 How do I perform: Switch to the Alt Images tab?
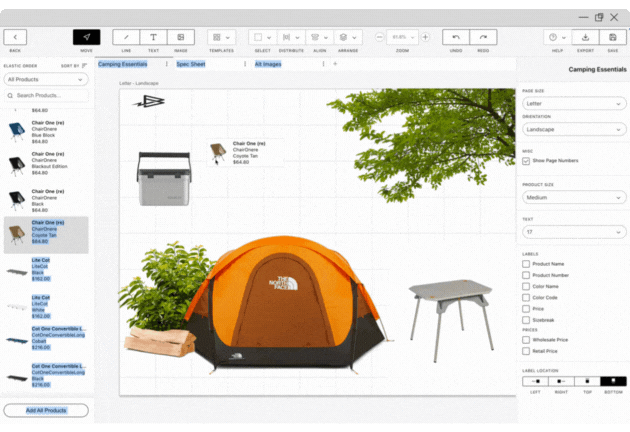coord(268,64)
